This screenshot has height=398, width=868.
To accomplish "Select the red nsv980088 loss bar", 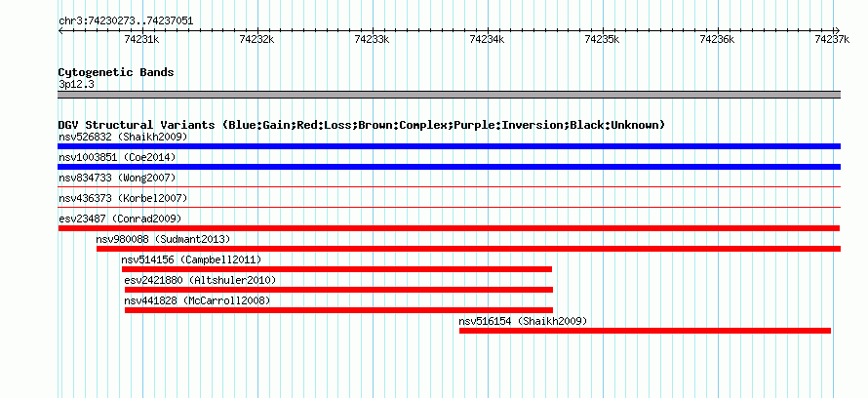I will (x=468, y=249).
